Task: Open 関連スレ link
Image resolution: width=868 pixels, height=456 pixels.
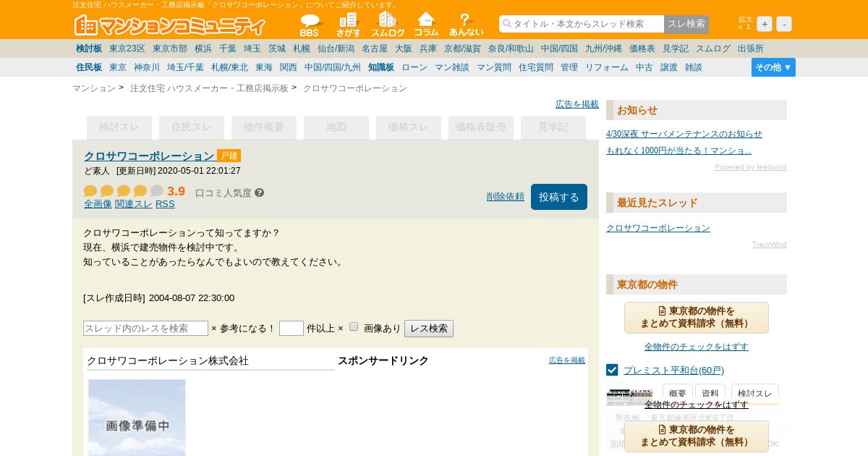Action: (134, 204)
